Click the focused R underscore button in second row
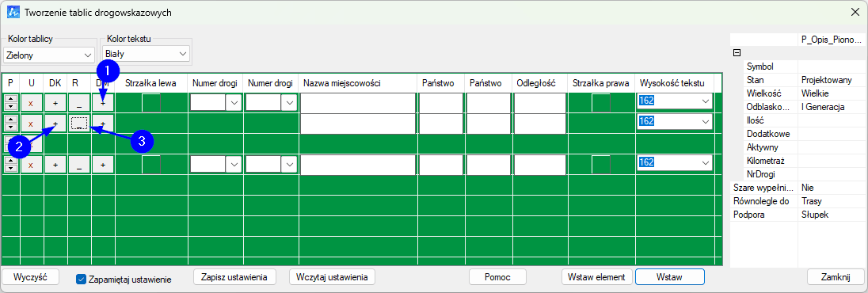Screen dimensions: 868x293 [x=79, y=124]
